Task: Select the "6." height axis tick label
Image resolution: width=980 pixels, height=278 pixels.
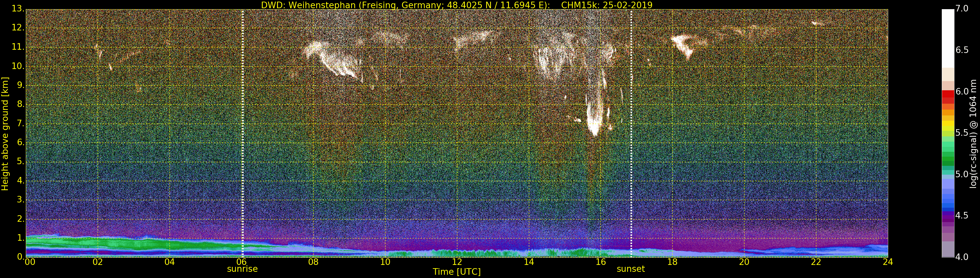Action: [21, 142]
